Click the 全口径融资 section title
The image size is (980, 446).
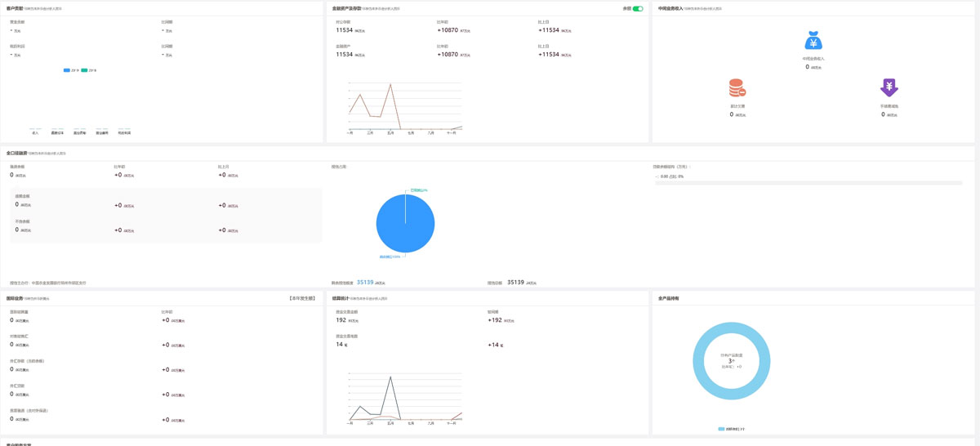click(x=18, y=153)
